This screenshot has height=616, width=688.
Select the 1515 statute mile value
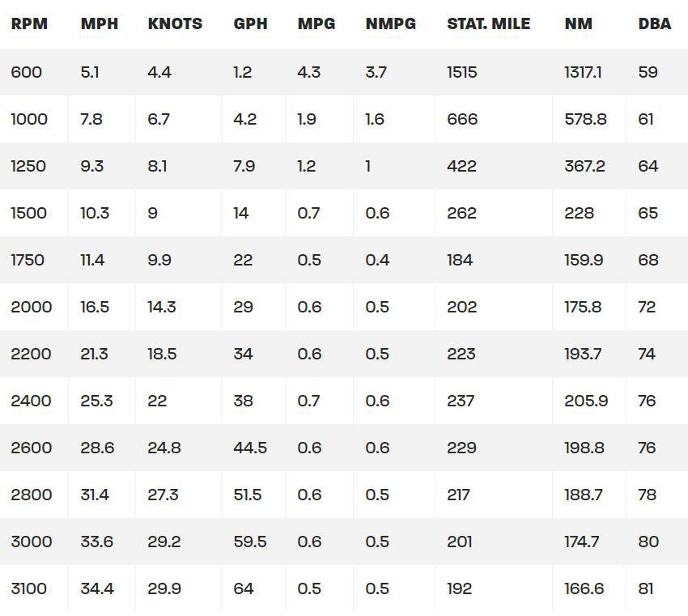pos(462,72)
